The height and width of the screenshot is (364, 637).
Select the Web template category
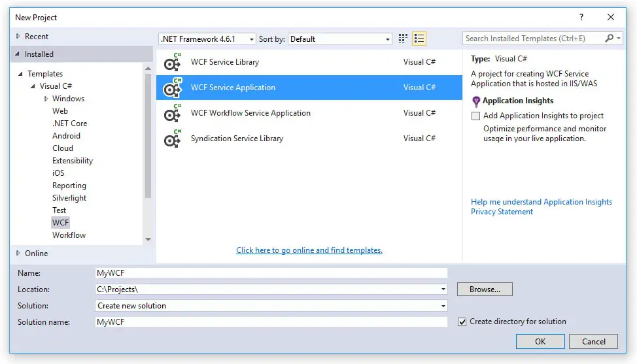[x=60, y=111]
